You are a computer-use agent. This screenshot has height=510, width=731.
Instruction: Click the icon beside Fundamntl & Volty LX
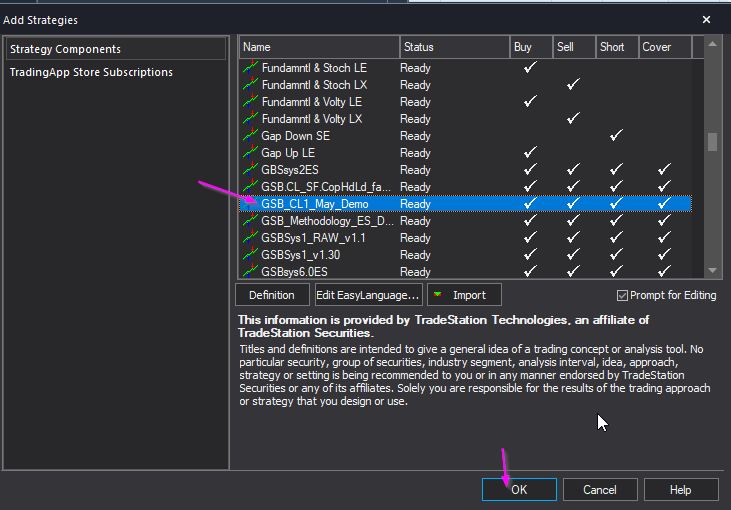tap(250, 119)
